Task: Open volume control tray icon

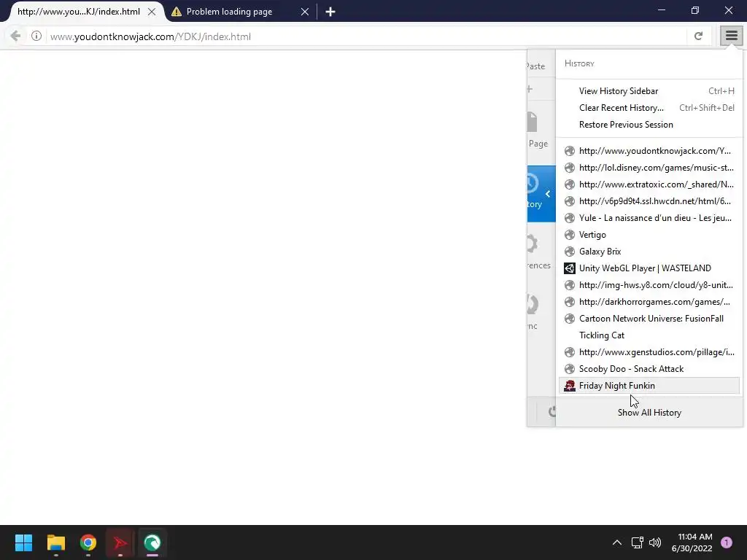Action: (x=655, y=542)
